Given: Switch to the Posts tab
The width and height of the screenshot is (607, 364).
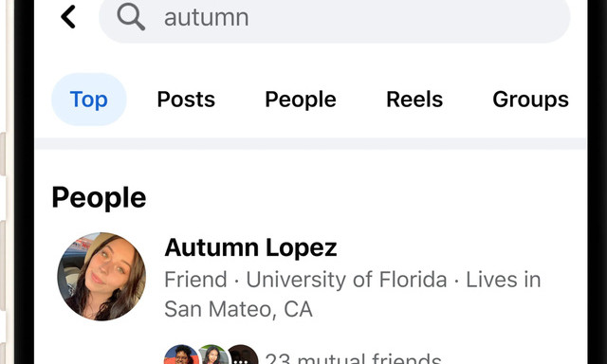Looking at the screenshot, I should pos(186,100).
